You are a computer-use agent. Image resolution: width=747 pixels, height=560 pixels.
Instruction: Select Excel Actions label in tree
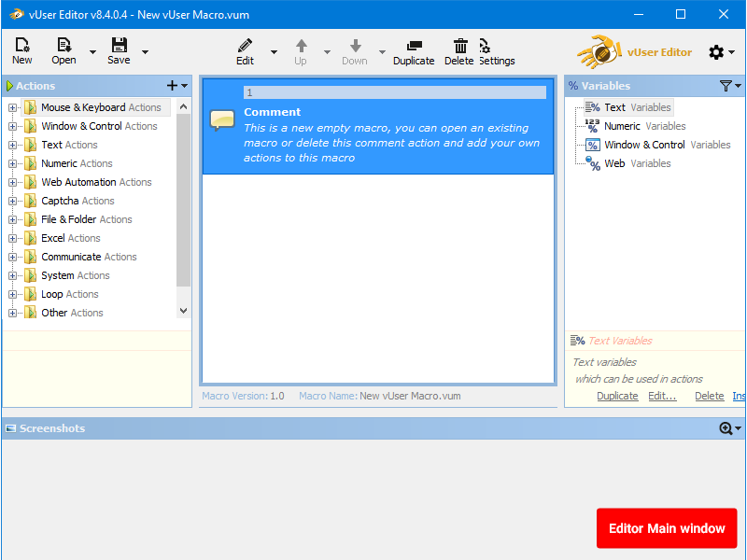[x=71, y=238]
